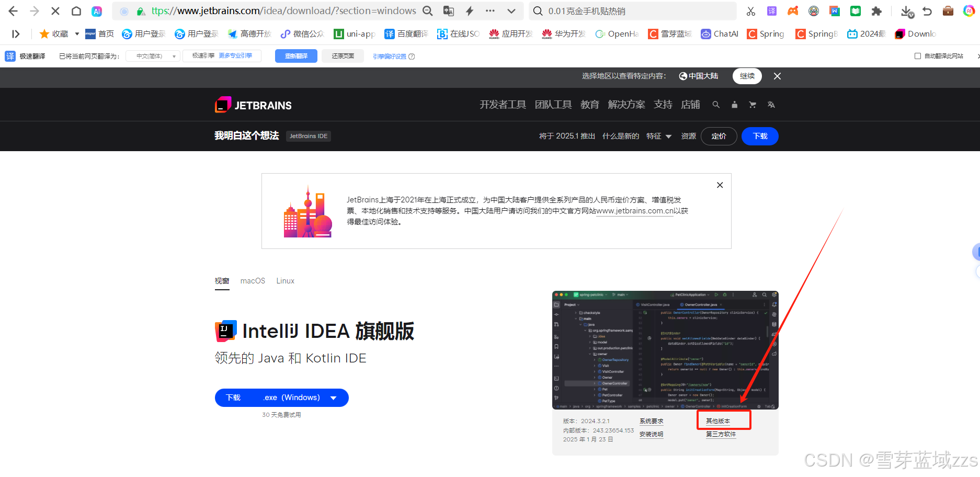Open the 店铺 store menu
980x477 pixels.
click(690, 105)
